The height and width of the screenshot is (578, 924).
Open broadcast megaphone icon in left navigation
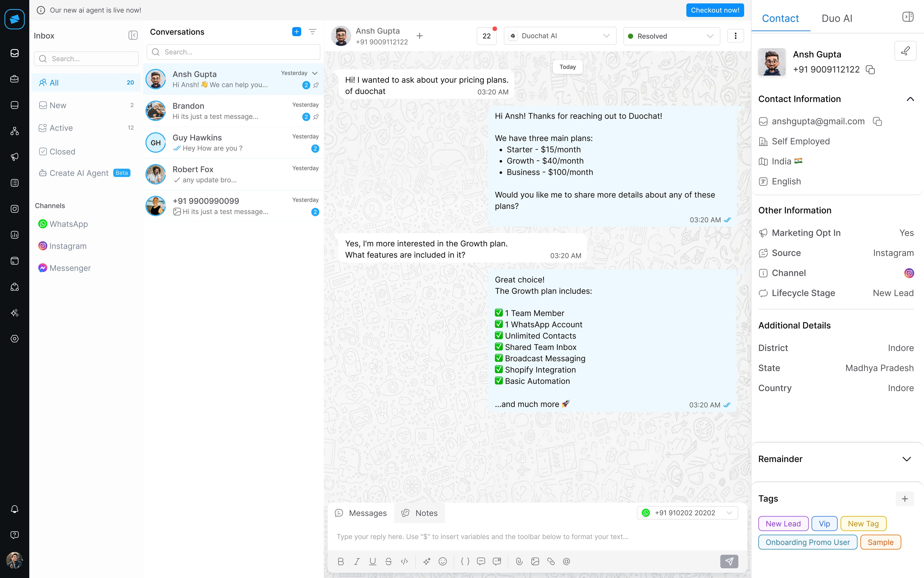coord(14,157)
